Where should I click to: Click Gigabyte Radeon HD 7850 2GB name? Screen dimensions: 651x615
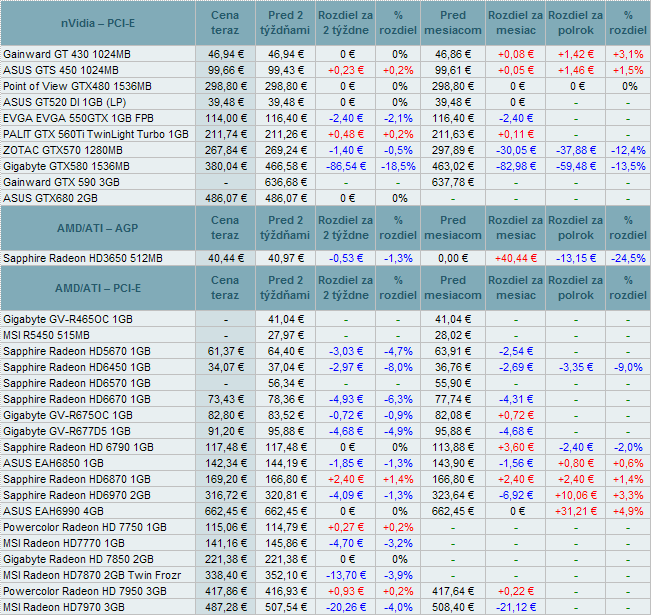78,559
